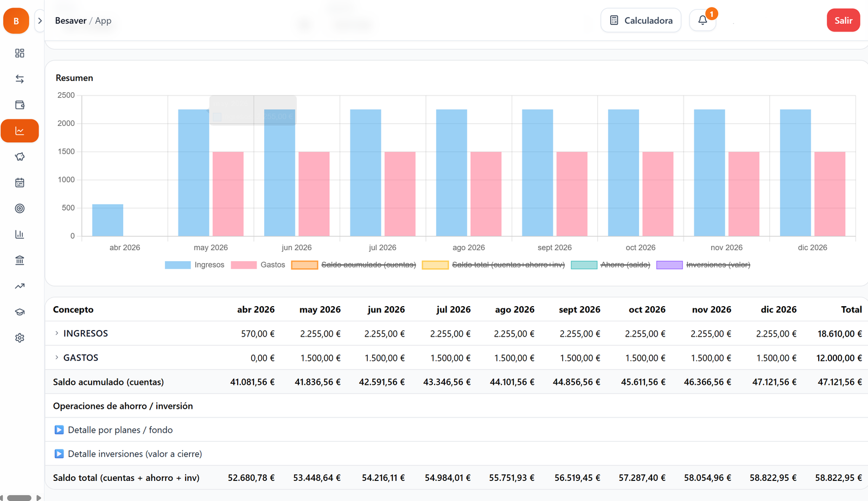Select the highlighted line chart sidebar icon
This screenshot has height=501, width=868.
point(20,131)
